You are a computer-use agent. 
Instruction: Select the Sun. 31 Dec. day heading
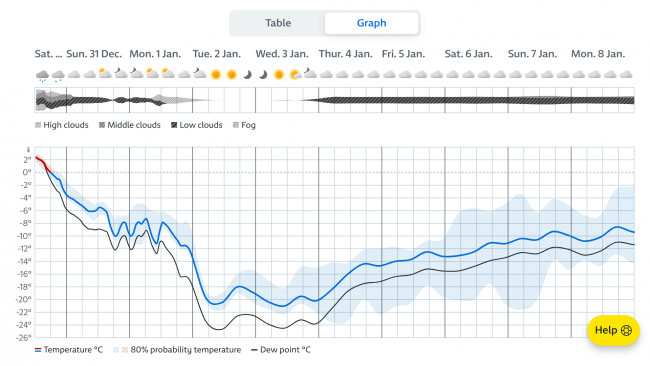click(x=94, y=54)
